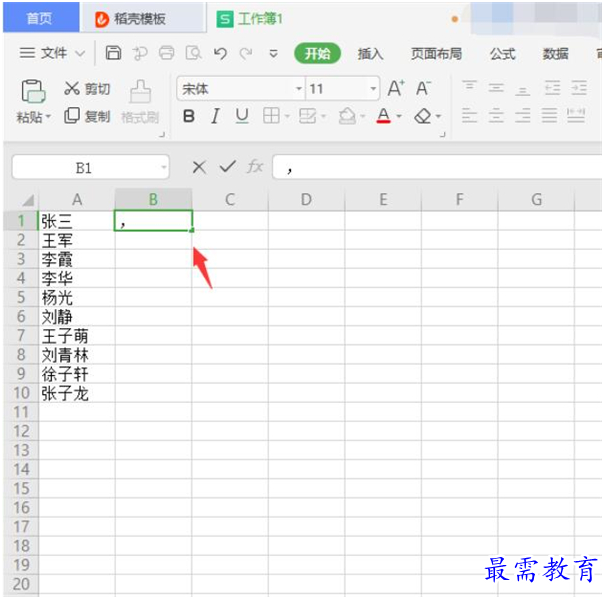Decrease font size with A-

(423, 89)
